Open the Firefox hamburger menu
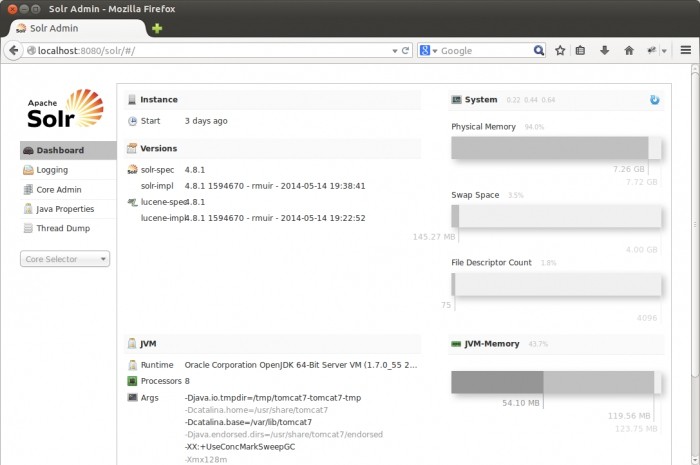700x465 pixels. coord(686,50)
